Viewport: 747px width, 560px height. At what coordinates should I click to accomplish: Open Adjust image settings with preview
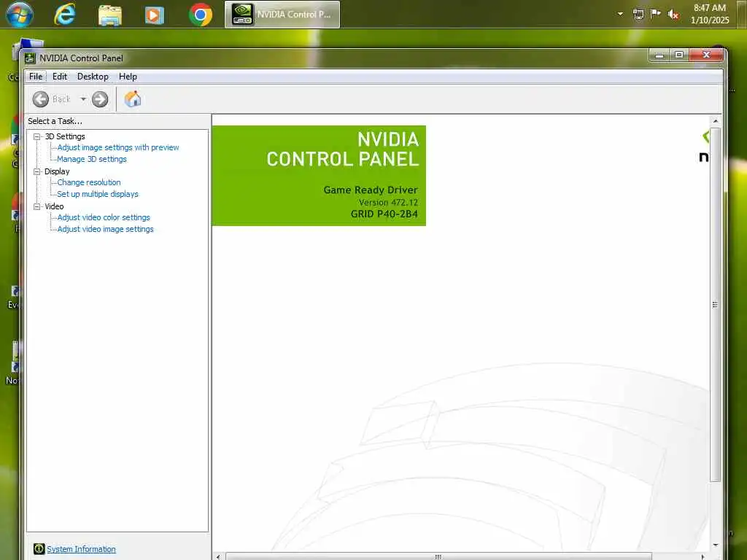click(118, 147)
